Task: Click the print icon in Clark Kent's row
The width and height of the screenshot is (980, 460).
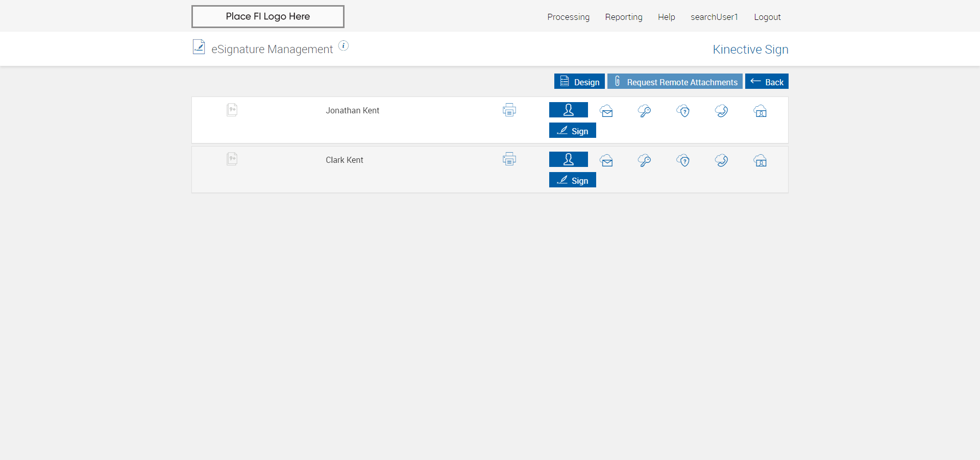Action: pyautogui.click(x=509, y=159)
